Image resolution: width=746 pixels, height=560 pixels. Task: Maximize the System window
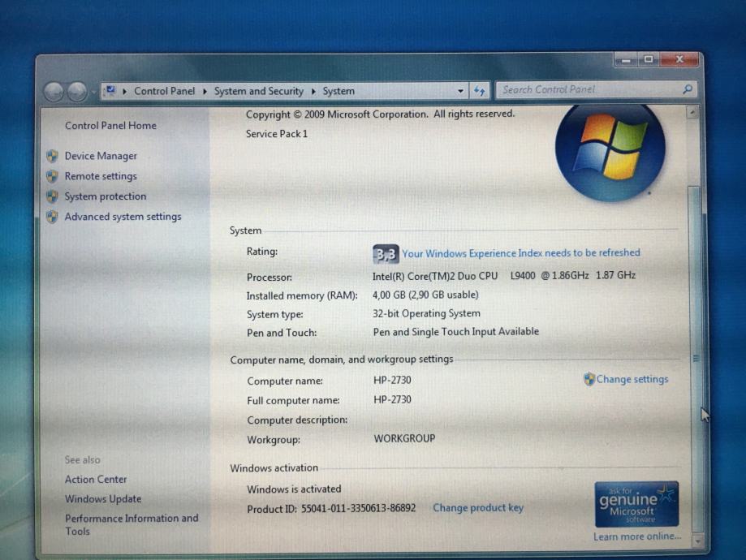(x=649, y=59)
